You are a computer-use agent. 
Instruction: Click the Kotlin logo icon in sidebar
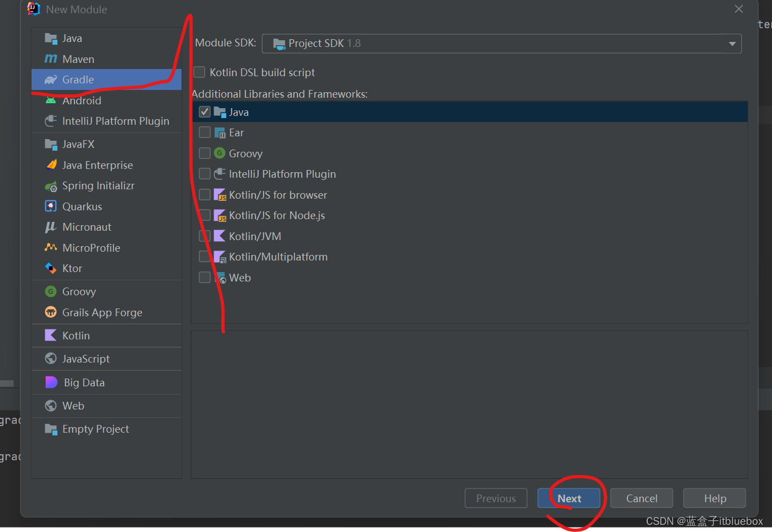(51, 335)
